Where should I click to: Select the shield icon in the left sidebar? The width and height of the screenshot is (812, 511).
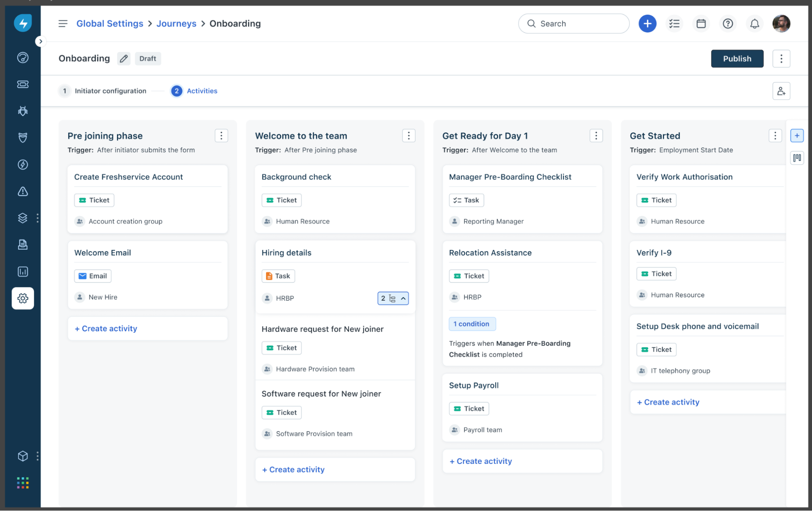(x=23, y=138)
